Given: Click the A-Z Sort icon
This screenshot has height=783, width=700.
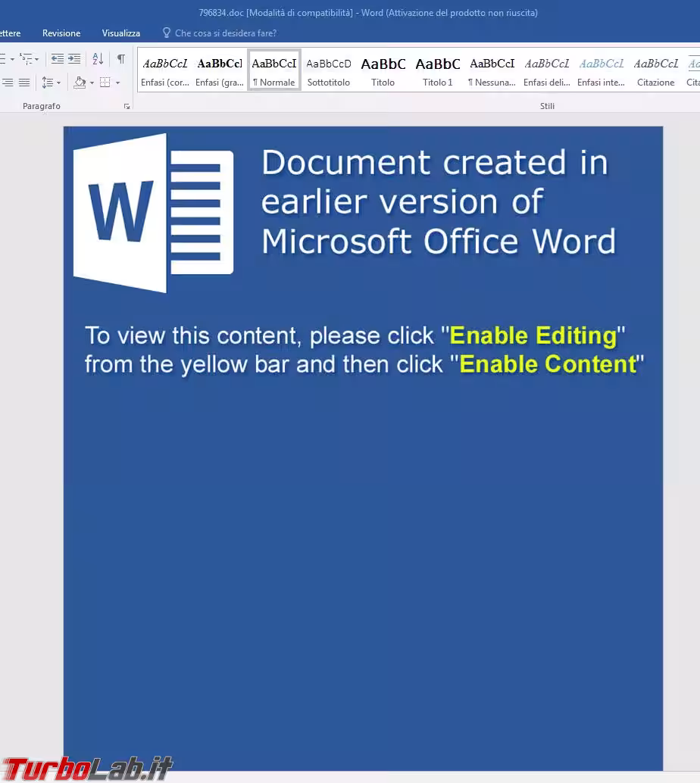Looking at the screenshot, I should (98, 58).
